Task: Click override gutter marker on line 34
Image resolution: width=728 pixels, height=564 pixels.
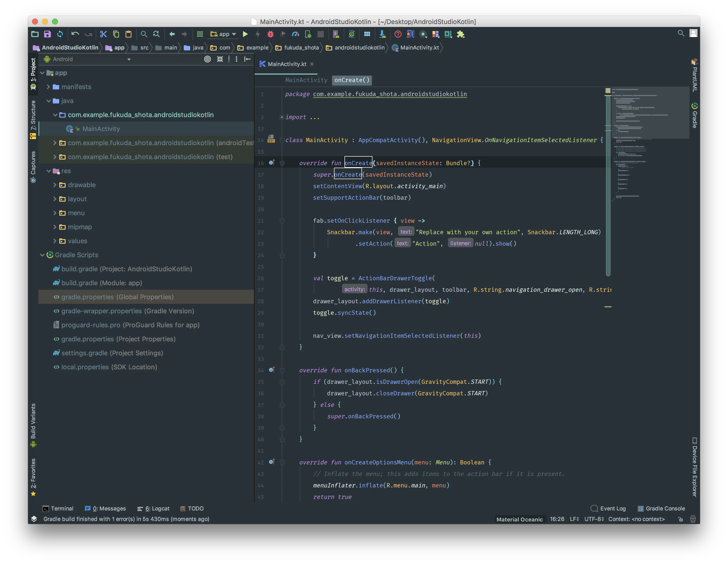Action: click(x=272, y=369)
